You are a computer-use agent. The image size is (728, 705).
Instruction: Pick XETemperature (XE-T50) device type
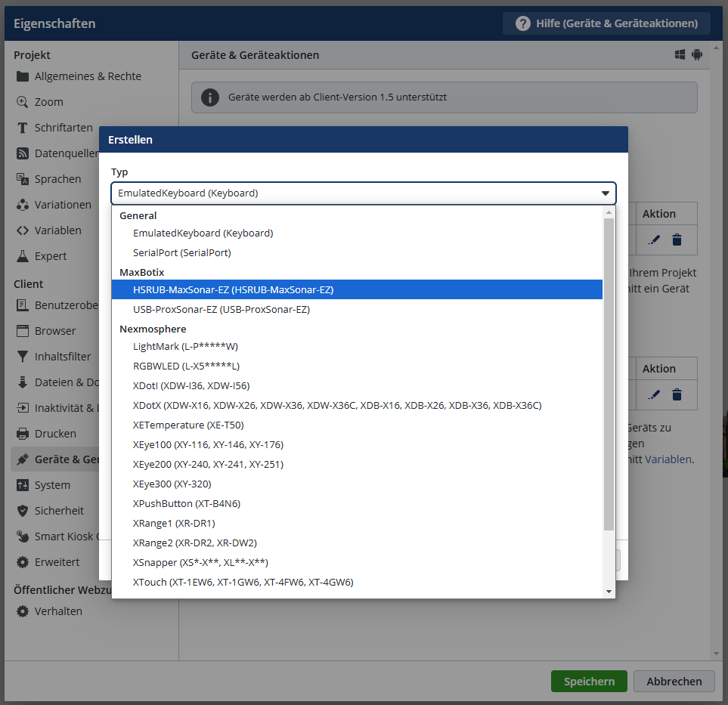(188, 425)
